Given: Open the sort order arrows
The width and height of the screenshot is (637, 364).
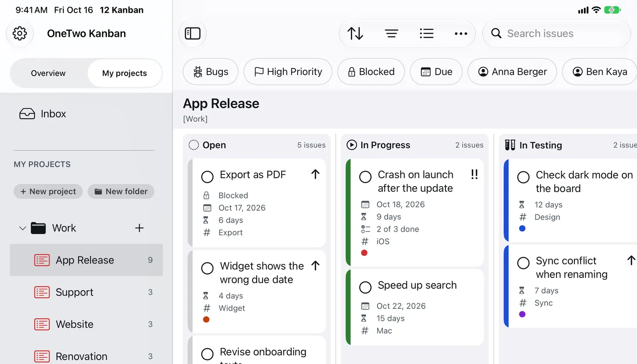Looking at the screenshot, I should click(x=355, y=33).
